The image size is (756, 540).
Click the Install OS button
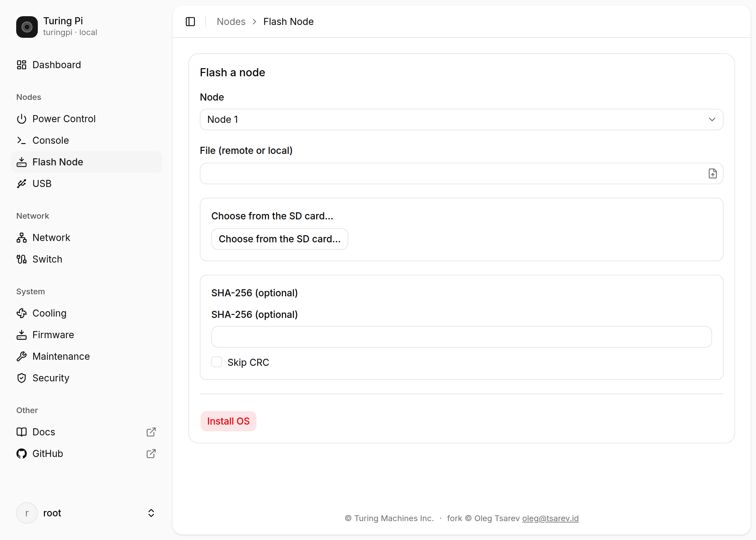228,421
